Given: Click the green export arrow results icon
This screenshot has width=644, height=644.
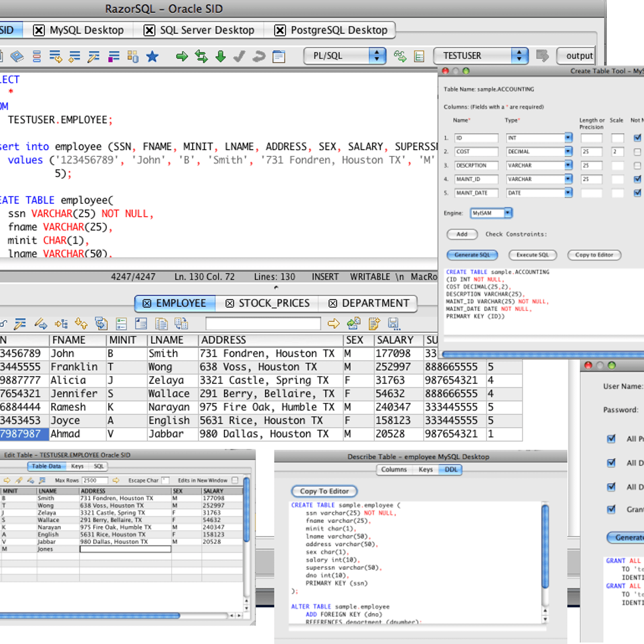Looking at the screenshot, I should tap(354, 323).
